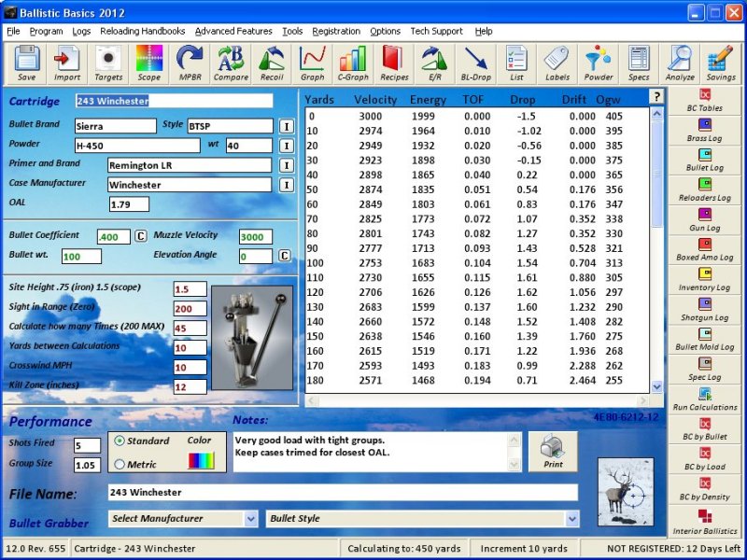Click the Crosswind MPH field
Image resolution: width=747 pixels, height=560 pixels.
pyautogui.click(x=190, y=367)
